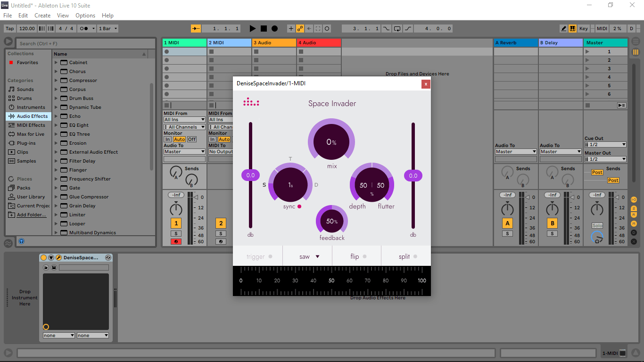Toggle track 1 arm record button
The height and width of the screenshot is (362, 644).
pyautogui.click(x=176, y=242)
